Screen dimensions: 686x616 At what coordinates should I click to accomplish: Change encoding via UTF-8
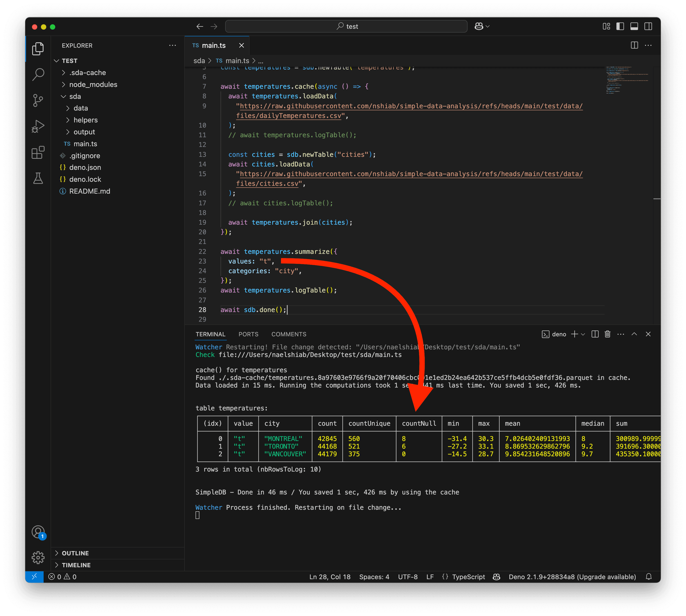coord(408,577)
